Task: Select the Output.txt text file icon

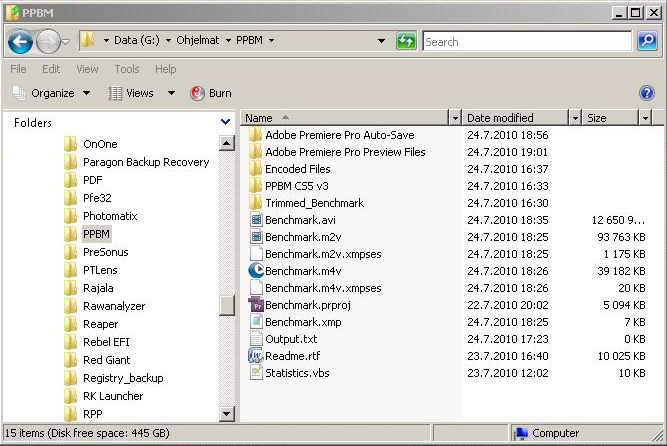Action: coord(256,339)
